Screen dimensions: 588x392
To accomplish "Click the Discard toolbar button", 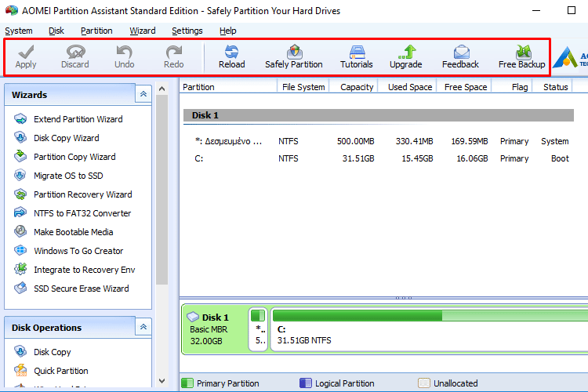I will pyautogui.click(x=75, y=57).
